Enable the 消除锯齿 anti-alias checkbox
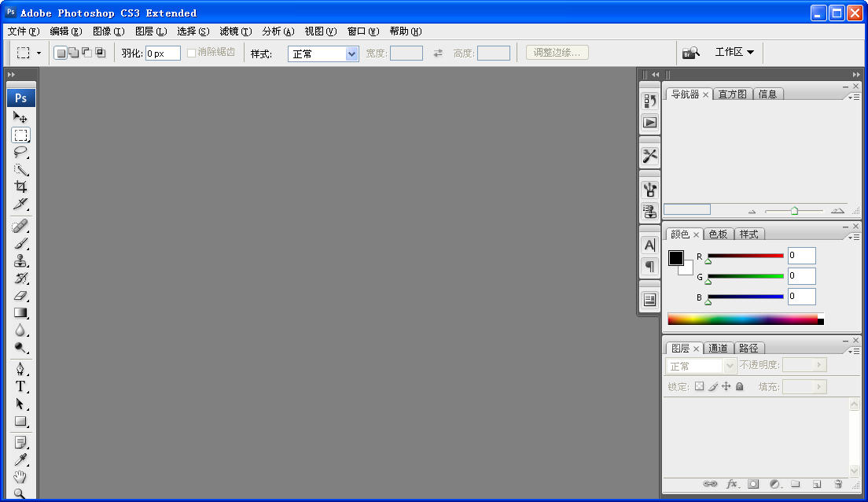The width and height of the screenshot is (868, 502). pos(191,53)
